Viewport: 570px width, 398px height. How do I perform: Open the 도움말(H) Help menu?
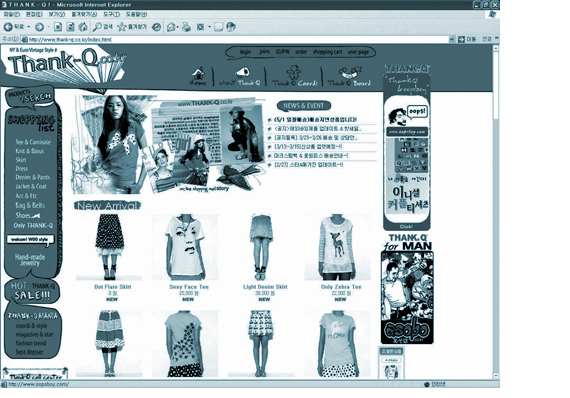[x=136, y=14]
